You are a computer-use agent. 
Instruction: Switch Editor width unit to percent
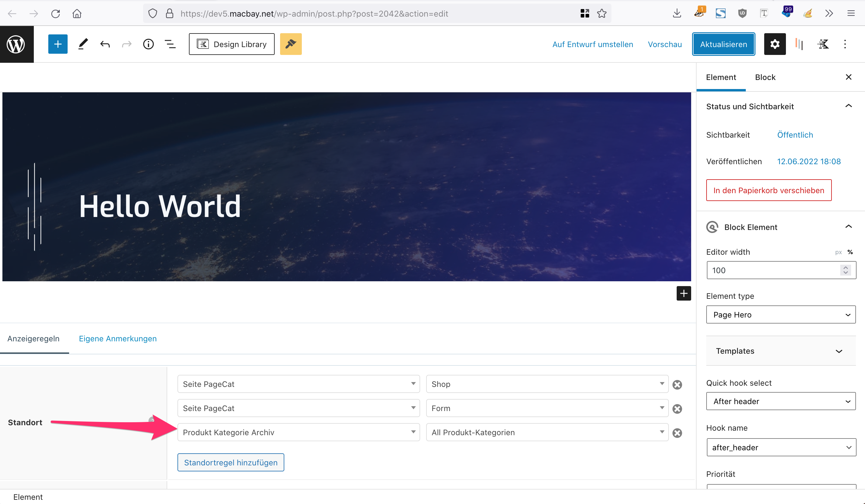click(850, 252)
